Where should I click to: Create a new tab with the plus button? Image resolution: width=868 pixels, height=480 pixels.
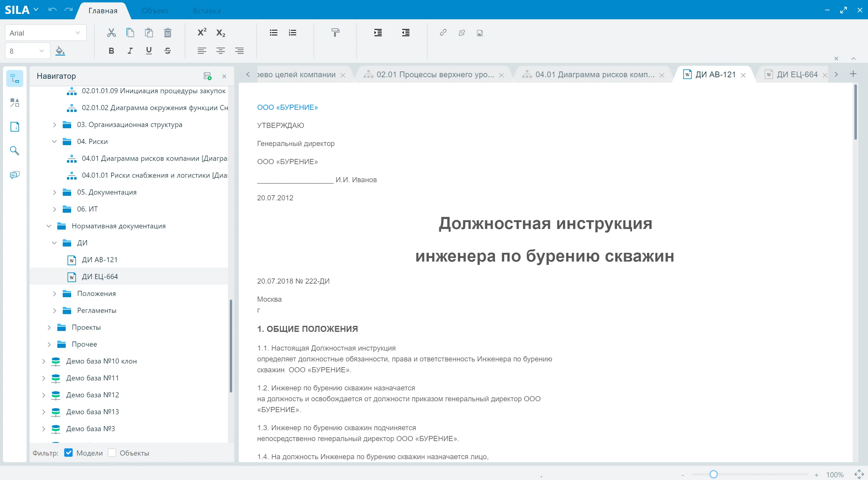click(854, 74)
